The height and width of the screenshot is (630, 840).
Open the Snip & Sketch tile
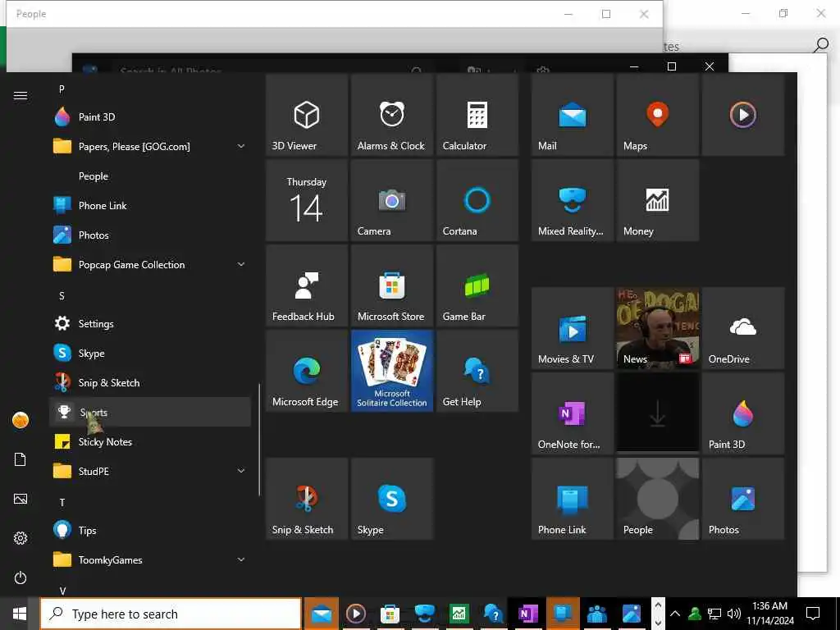point(307,499)
